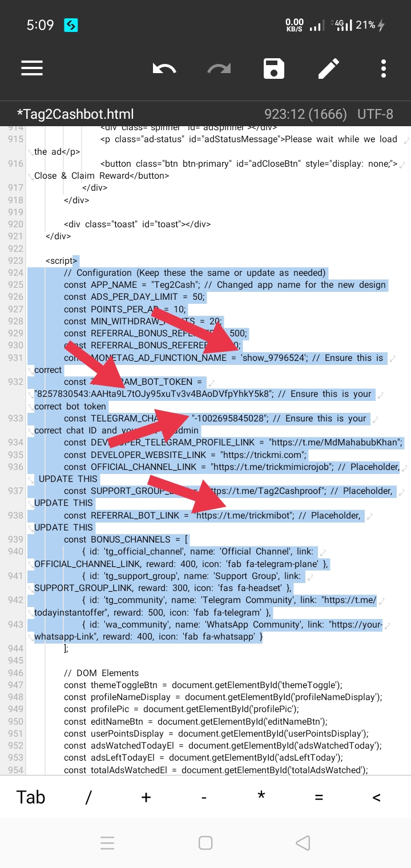Tap the battery percentage status indicator
Viewport: 411px width, 868px height.
(365, 25)
